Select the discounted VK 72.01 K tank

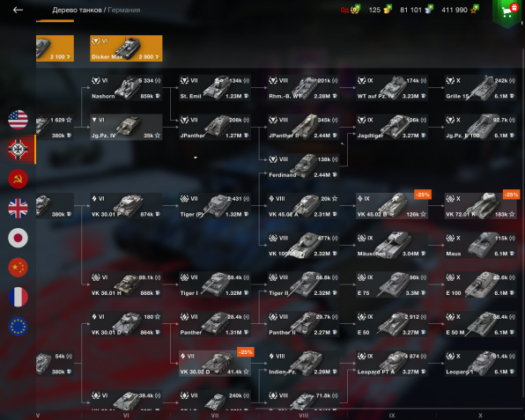click(x=480, y=206)
